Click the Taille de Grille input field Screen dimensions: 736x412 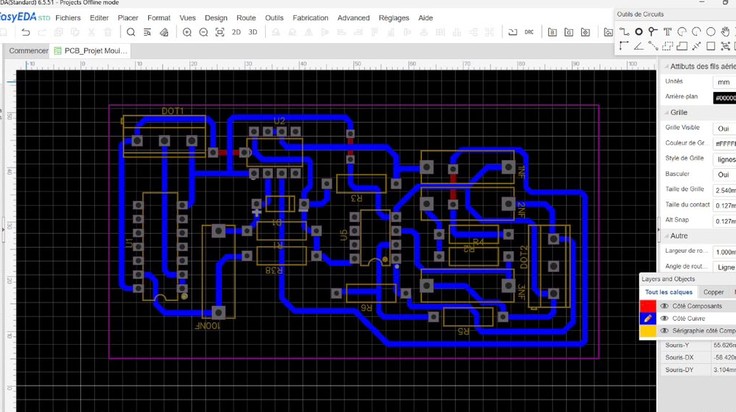[724, 190]
